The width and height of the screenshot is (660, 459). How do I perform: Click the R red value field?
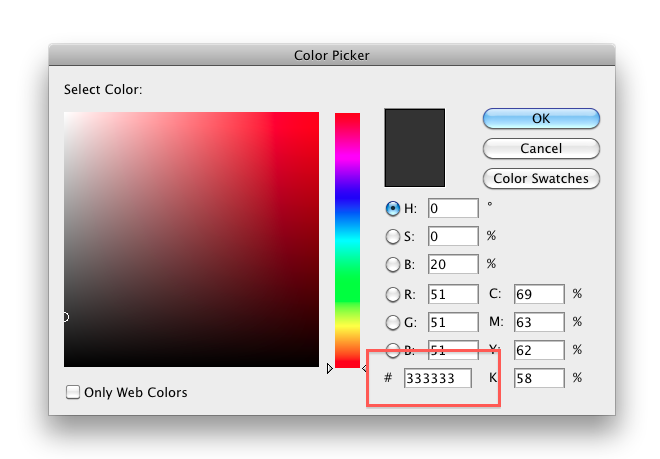[453, 294]
